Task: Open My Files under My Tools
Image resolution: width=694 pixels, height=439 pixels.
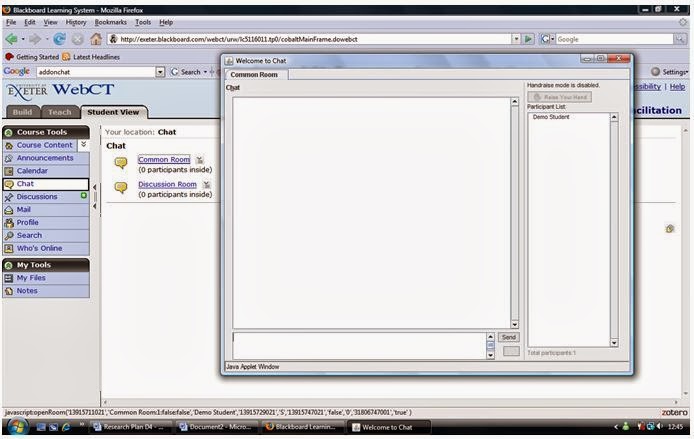Action: pyautogui.click(x=31, y=277)
